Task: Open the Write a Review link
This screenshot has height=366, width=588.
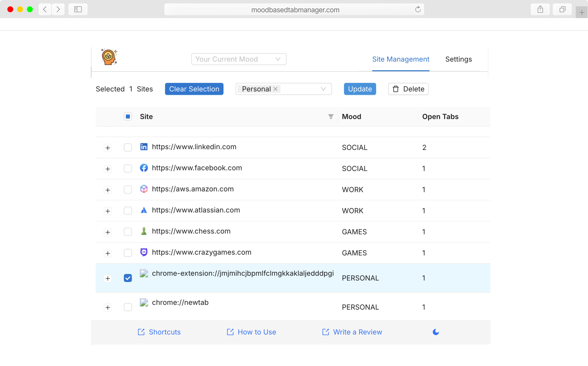Action: pyautogui.click(x=352, y=332)
